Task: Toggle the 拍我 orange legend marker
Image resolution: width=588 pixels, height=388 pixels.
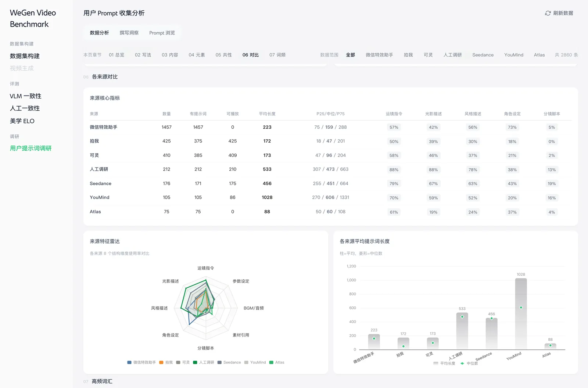Action: click(161, 363)
